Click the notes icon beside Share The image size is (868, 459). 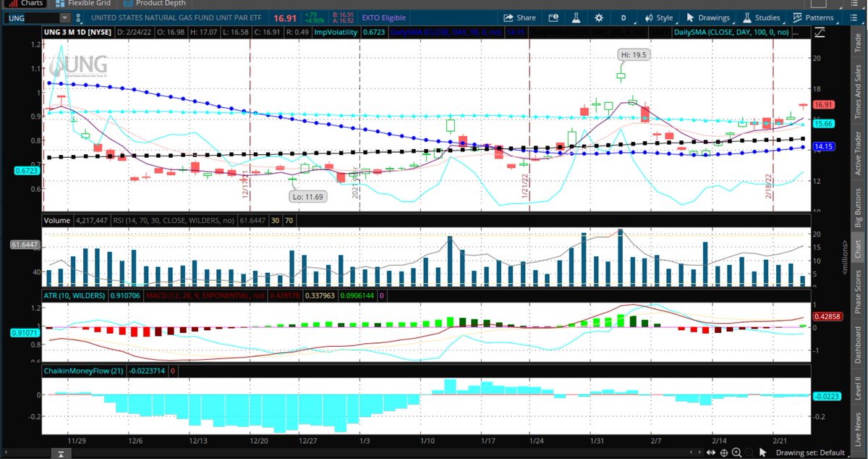pyautogui.click(x=553, y=17)
